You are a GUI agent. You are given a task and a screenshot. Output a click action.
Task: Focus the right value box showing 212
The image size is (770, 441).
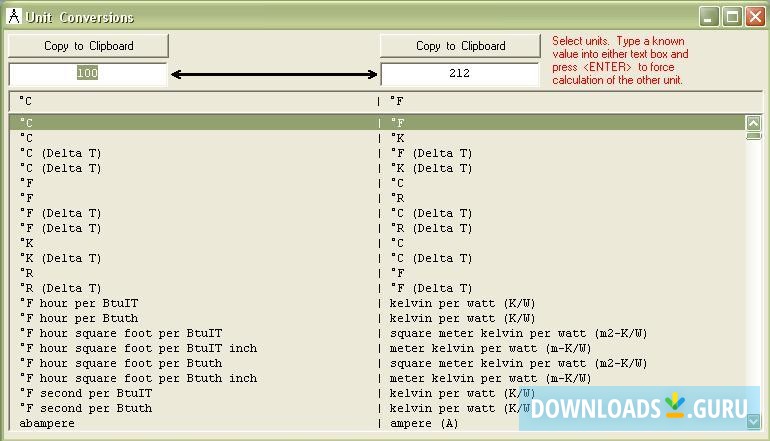460,74
